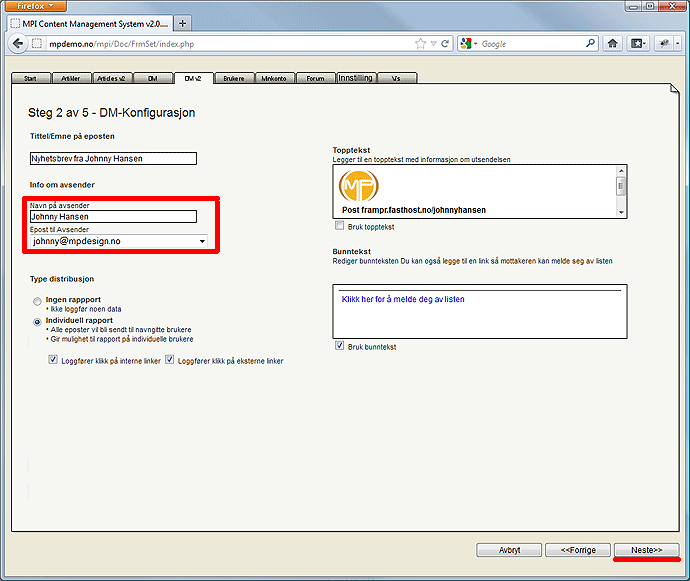690x581 pixels.
Task: Reload the page with the refresh icon
Action: (445, 44)
